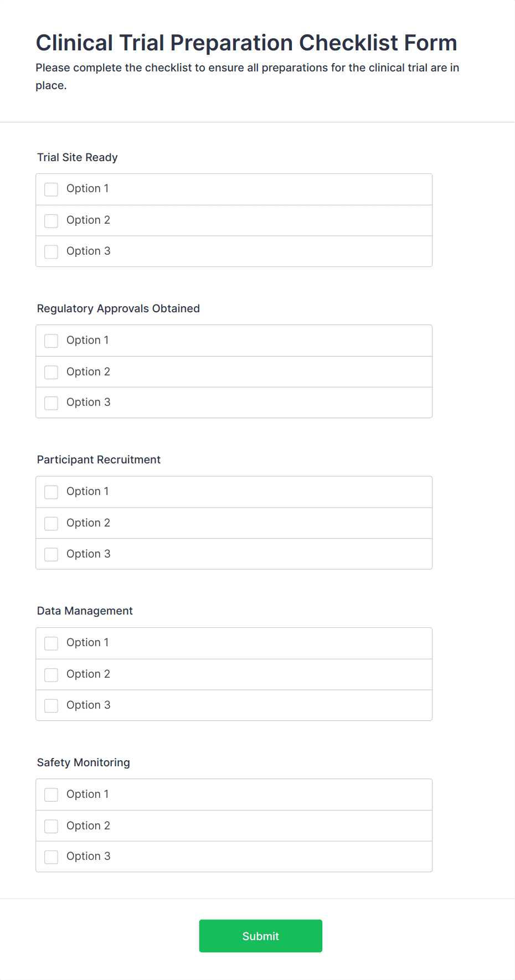515x980 pixels.
Task: Check Option 3 under Safety Monitoring
Action: pos(51,857)
